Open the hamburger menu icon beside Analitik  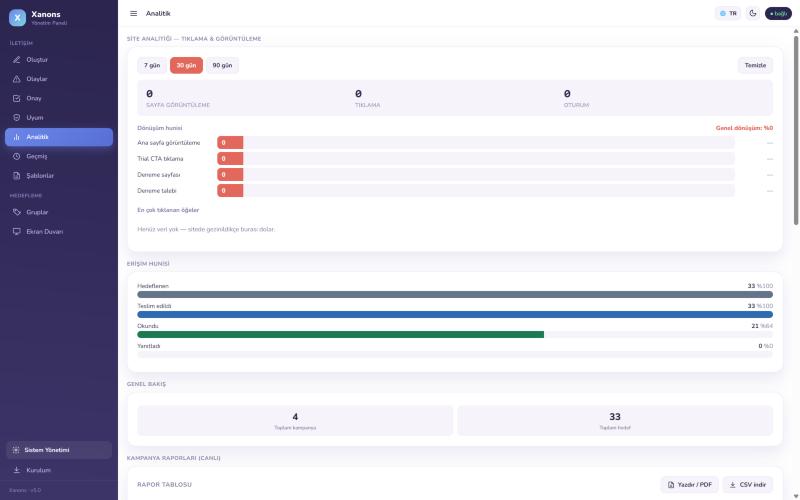pyautogui.click(x=134, y=13)
